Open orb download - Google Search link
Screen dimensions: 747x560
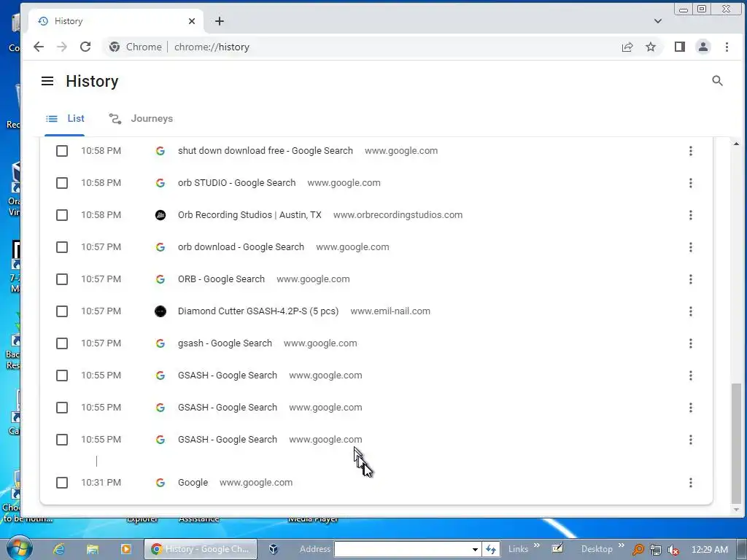tap(241, 247)
